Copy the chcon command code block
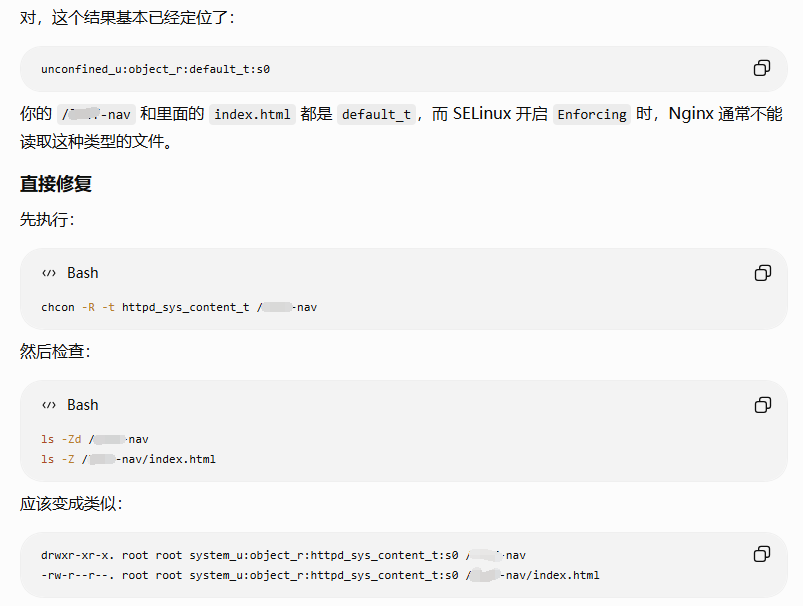This screenshot has height=606, width=803. pyautogui.click(x=763, y=273)
